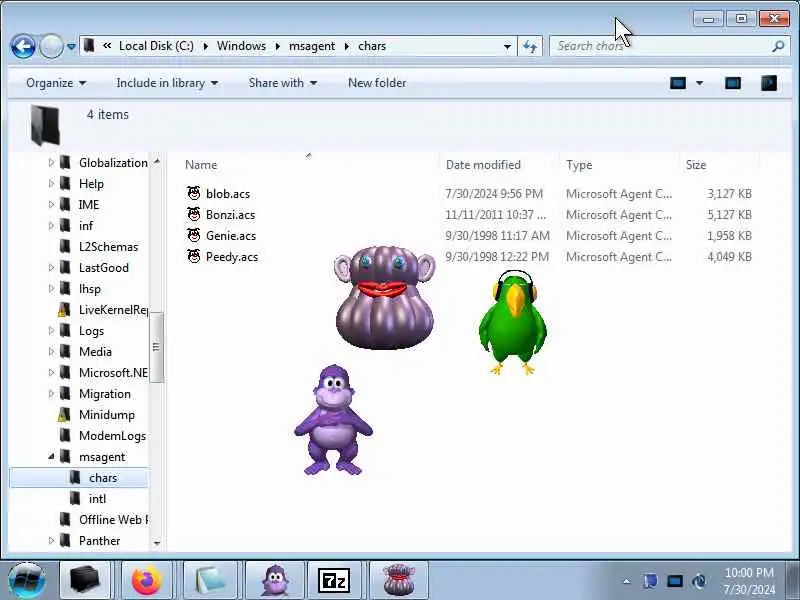Click the navigation pane scrollbar thumb
The height and width of the screenshot is (600, 800).
click(x=156, y=347)
